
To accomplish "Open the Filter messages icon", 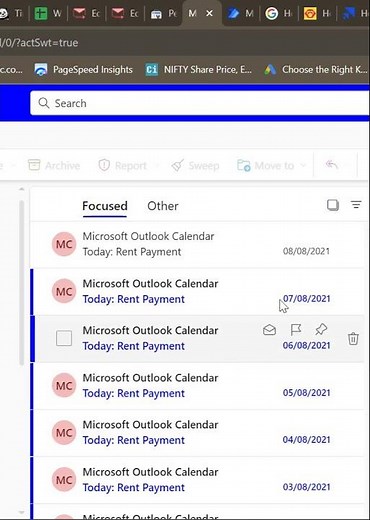I will tap(356, 205).
